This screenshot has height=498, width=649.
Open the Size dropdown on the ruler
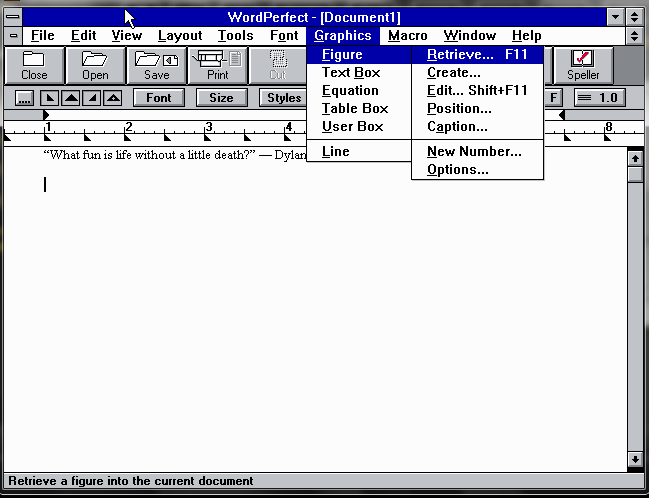[x=221, y=98]
